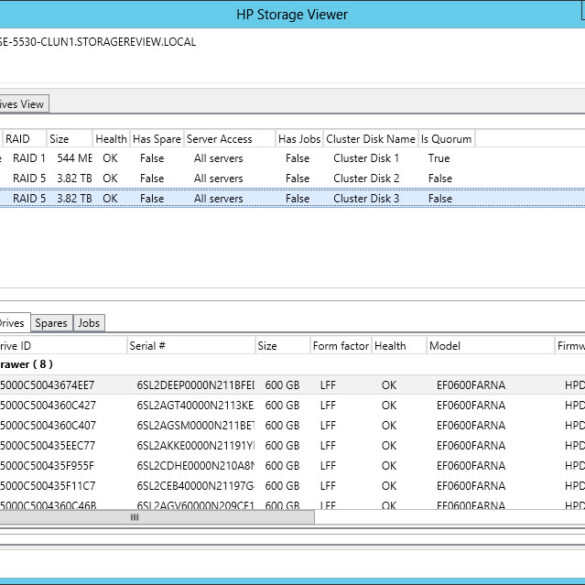This screenshot has height=585, width=585.
Task: Select drive 5000C50043674EE7 row
Action: tap(292, 385)
